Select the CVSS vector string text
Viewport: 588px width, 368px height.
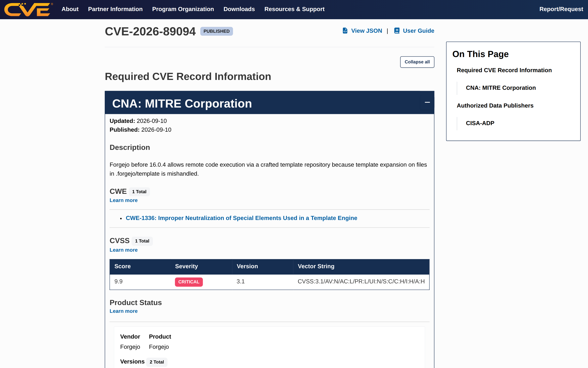(361, 282)
